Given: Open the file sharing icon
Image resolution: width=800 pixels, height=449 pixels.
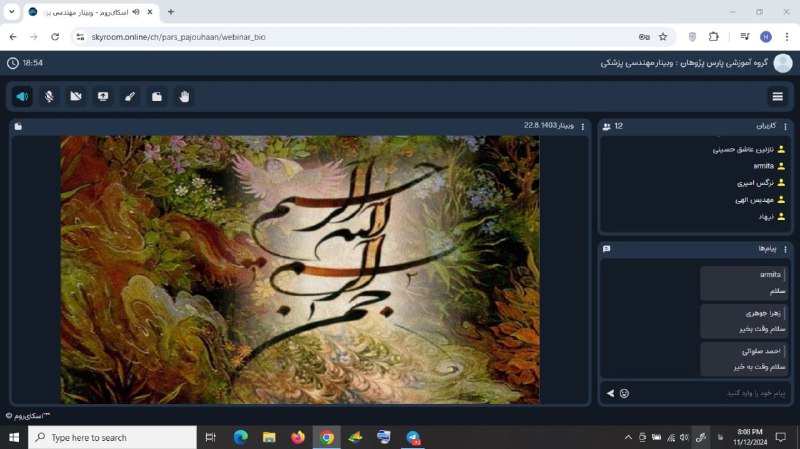Looking at the screenshot, I should pyautogui.click(x=157, y=96).
